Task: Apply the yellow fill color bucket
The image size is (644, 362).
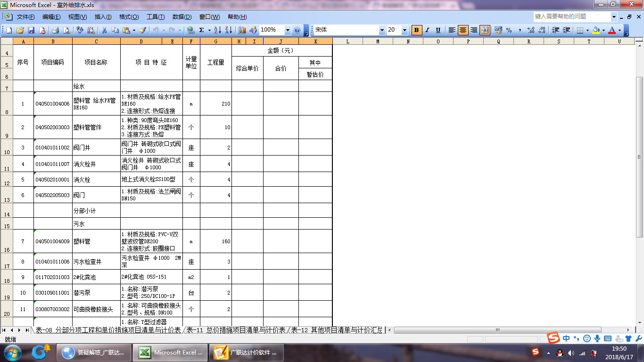Action: click(596, 30)
